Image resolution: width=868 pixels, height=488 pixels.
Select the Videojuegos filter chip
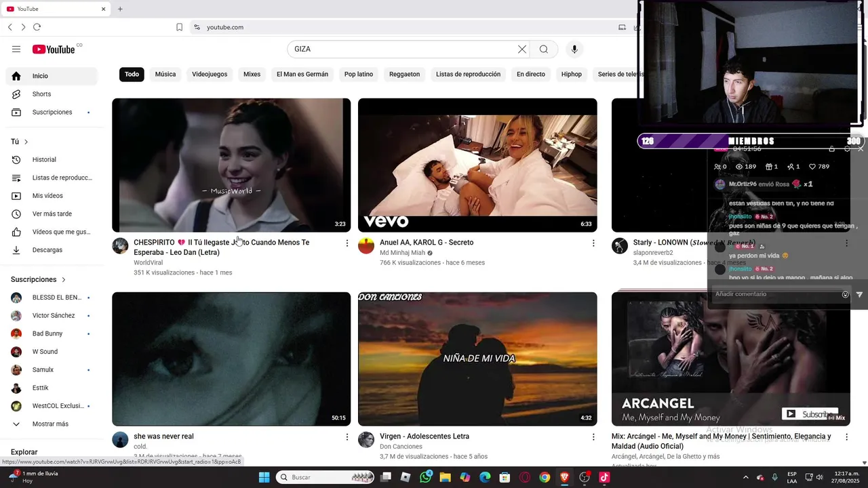point(210,75)
